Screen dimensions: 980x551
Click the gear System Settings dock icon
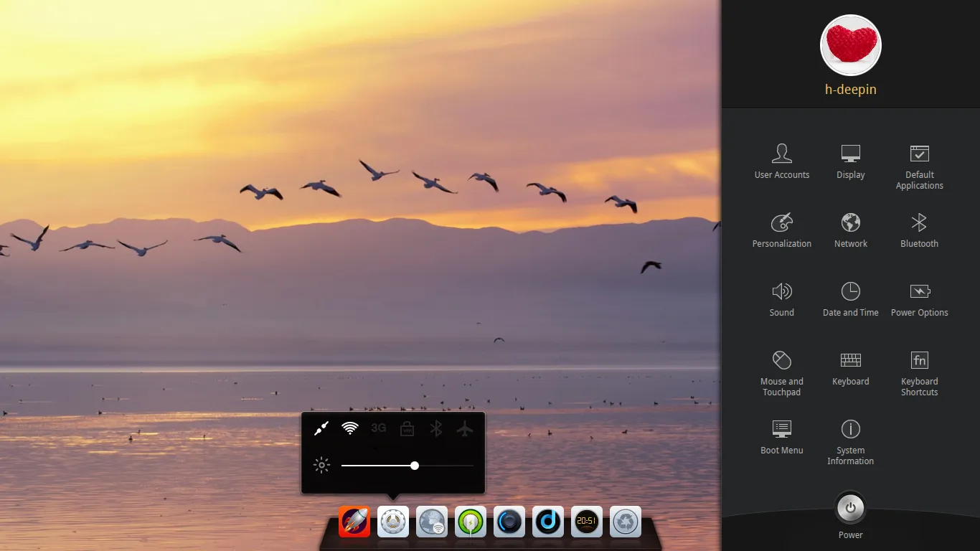pyautogui.click(x=393, y=522)
